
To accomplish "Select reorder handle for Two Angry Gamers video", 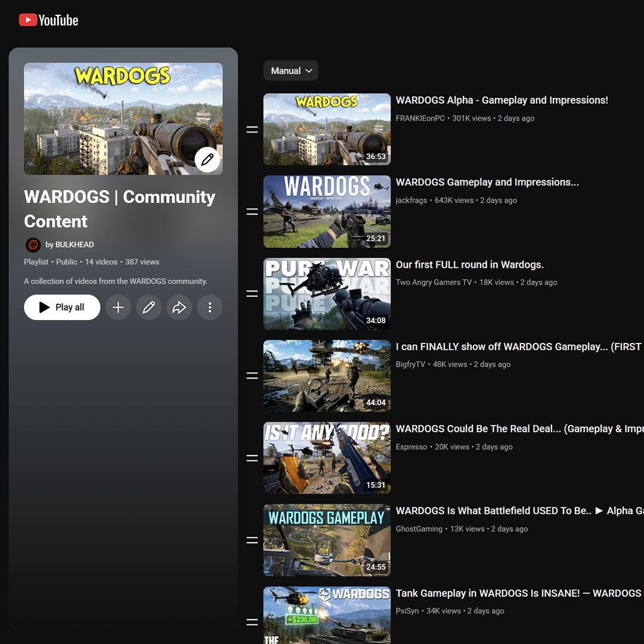I will (252, 293).
